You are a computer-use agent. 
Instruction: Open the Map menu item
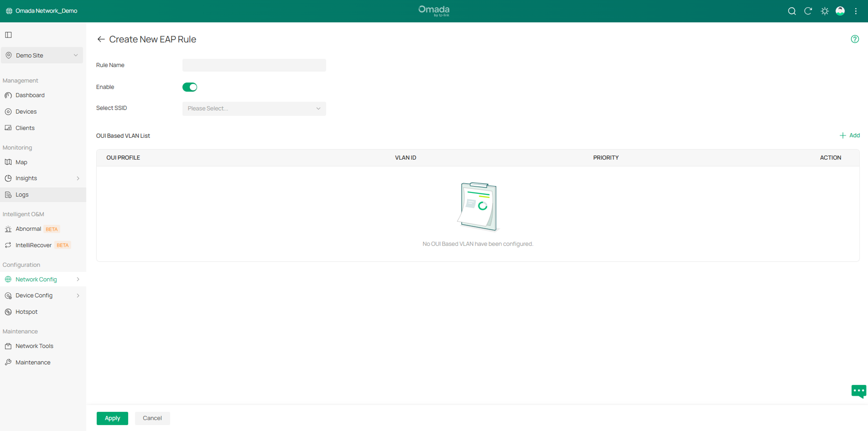43,162
